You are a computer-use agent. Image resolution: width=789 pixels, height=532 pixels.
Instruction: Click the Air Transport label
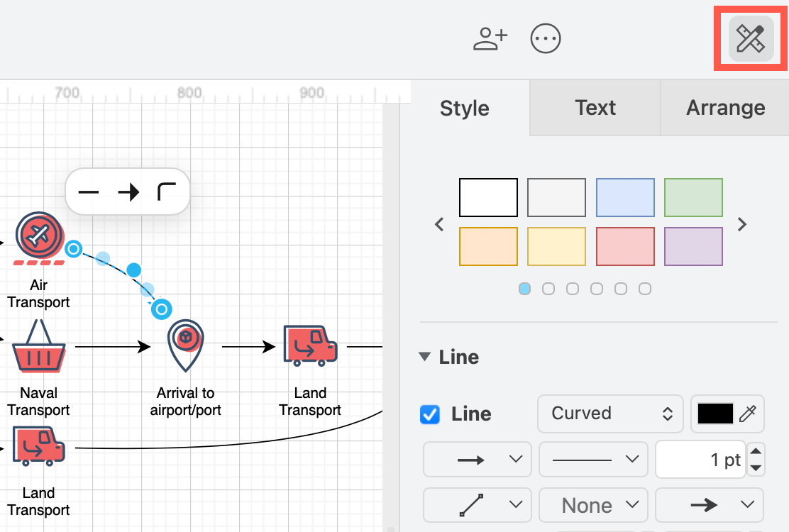click(x=39, y=294)
